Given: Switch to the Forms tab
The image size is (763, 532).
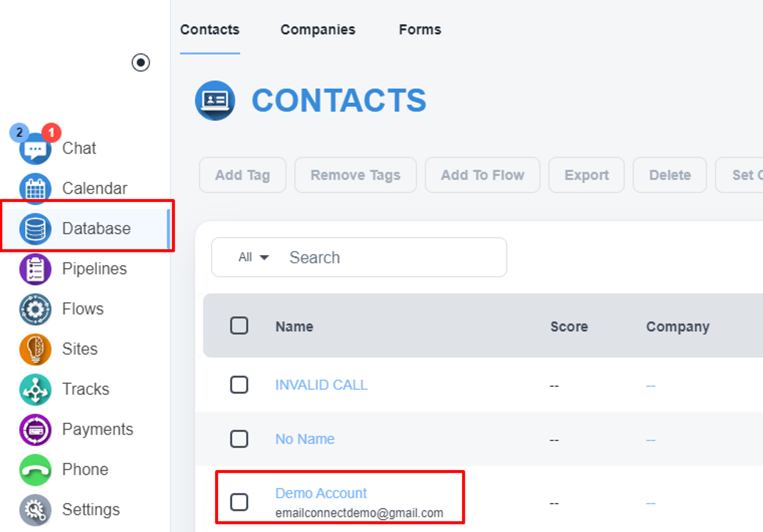Looking at the screenshot, I should [420, 30].
